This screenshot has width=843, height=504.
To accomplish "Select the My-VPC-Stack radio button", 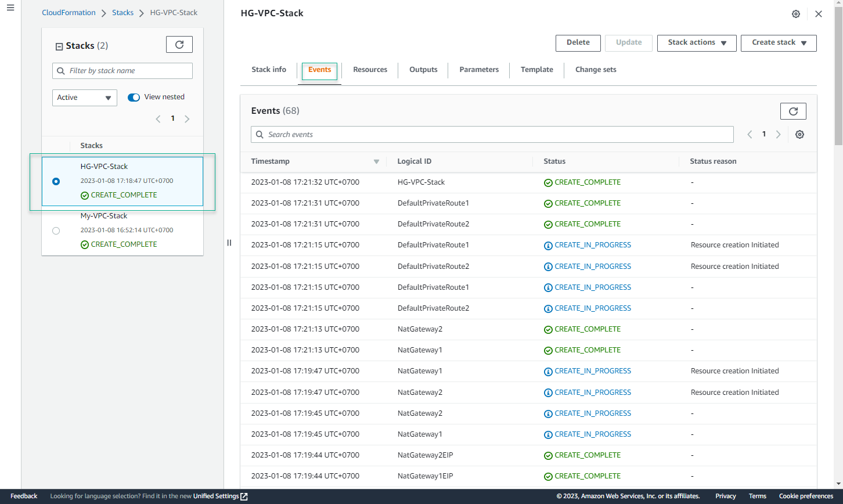I will coord(56,231).
